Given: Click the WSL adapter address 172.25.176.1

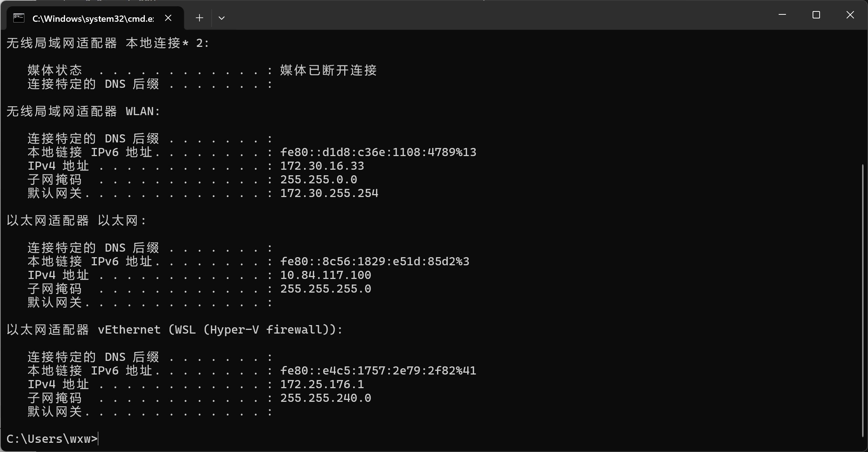Looking at the screenshot, I should [x=322, y=384].
